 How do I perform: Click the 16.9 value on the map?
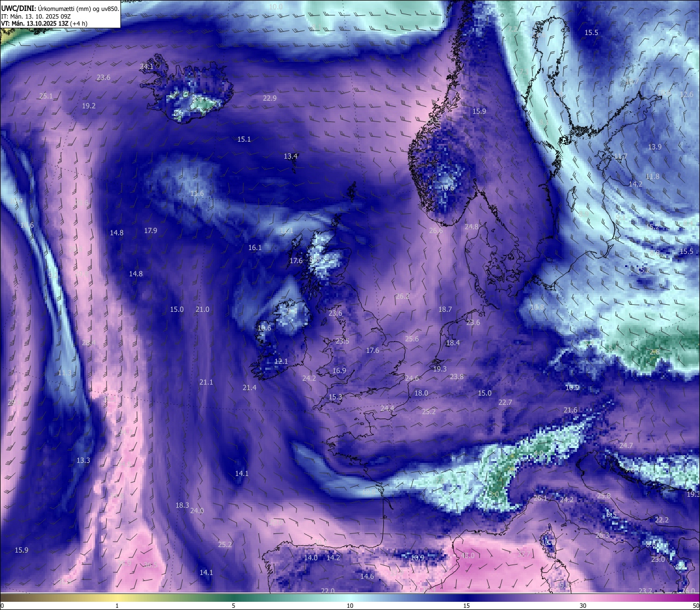339,371
